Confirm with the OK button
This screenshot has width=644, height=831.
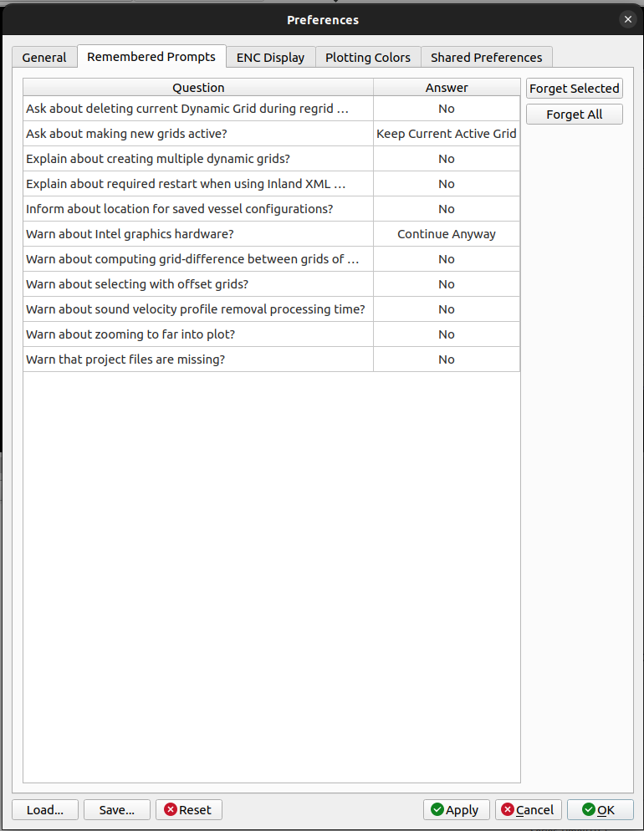pyautogui.click(x=599, y=809)
